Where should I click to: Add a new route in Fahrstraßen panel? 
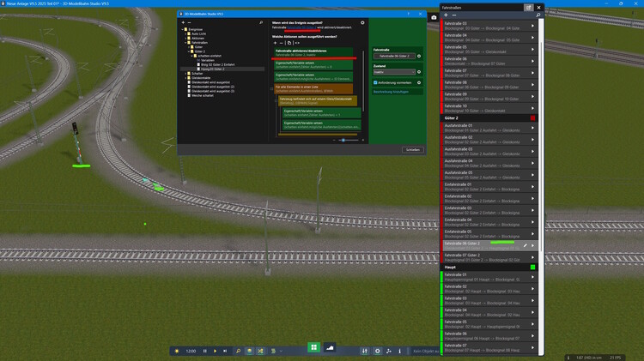click(446, 15)
